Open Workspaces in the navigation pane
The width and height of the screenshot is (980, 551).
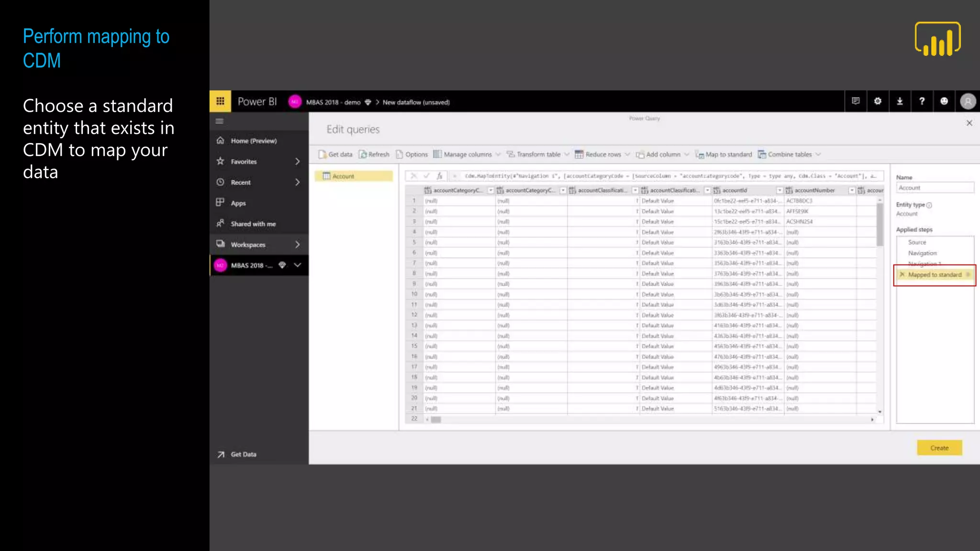[x=248, y=244]
